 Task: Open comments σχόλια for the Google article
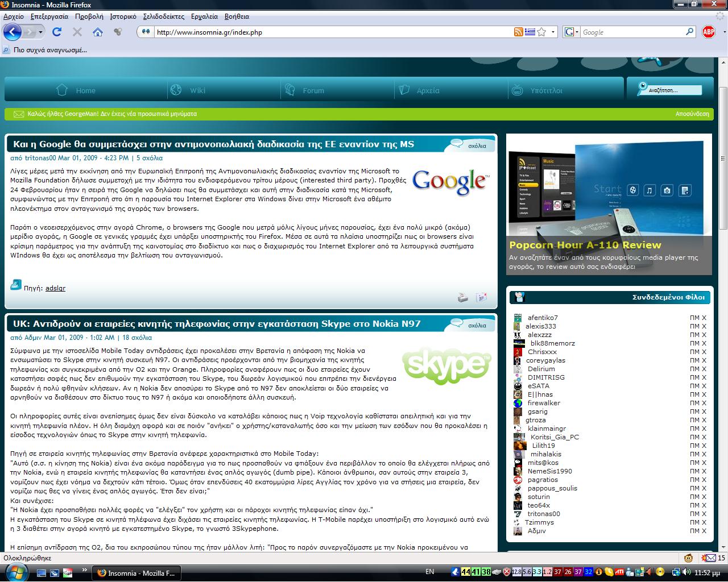[x=477, y=145]
